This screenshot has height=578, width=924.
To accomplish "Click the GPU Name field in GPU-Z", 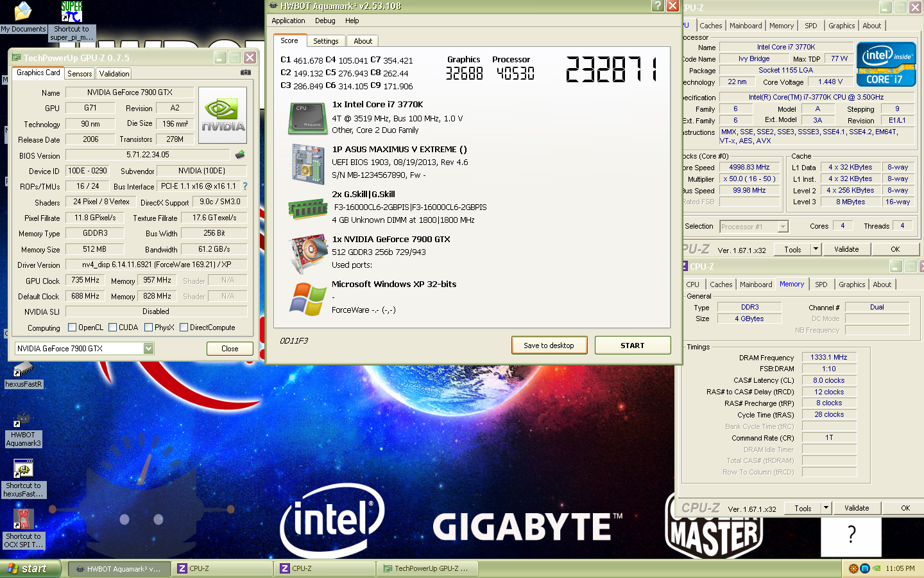I will click(x=130, y=92).
